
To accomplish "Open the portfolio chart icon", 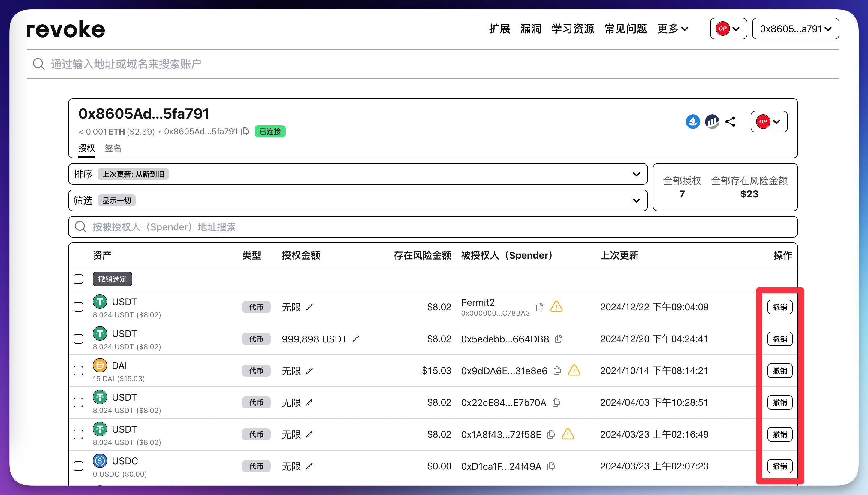I will tap(712, 121).
